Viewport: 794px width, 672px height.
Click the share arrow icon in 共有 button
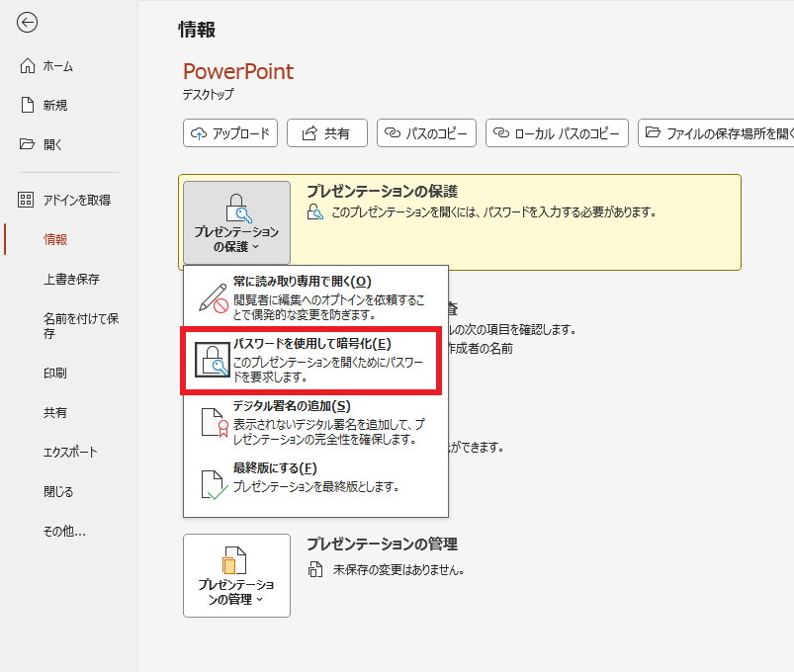309,133
